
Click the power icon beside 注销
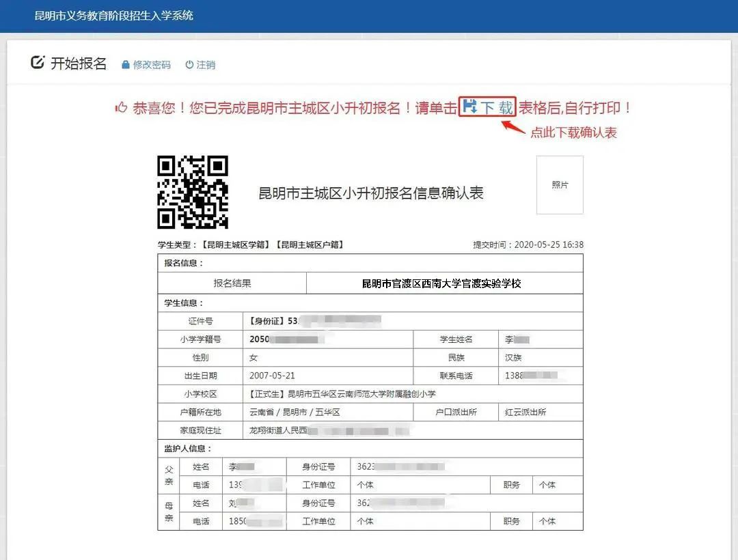tap(189, 64)
